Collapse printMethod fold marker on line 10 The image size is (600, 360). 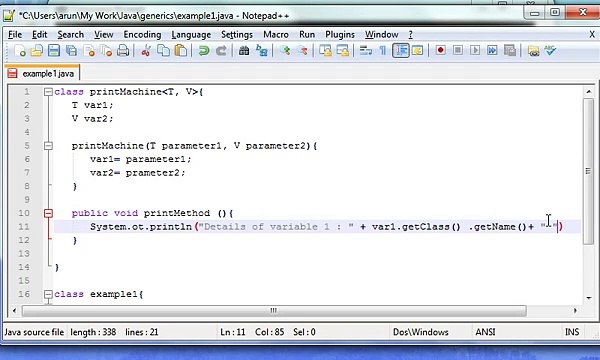[48, 213]
